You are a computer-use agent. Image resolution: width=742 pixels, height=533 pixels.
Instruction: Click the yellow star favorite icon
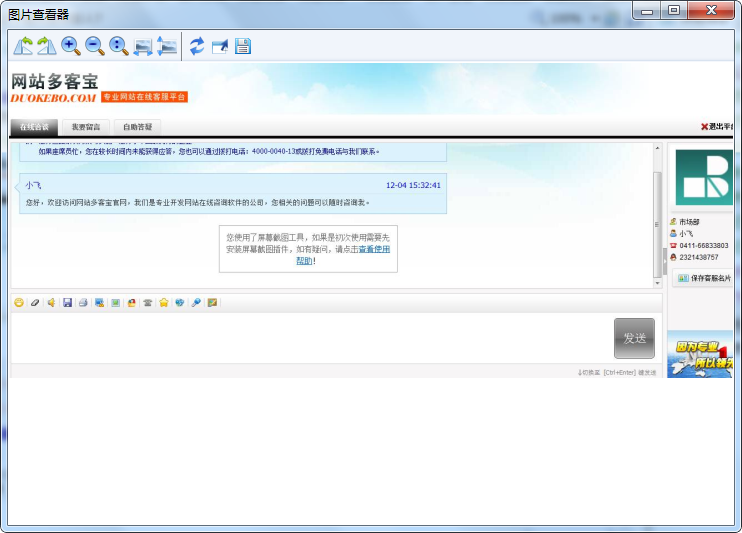click(163, 302)
